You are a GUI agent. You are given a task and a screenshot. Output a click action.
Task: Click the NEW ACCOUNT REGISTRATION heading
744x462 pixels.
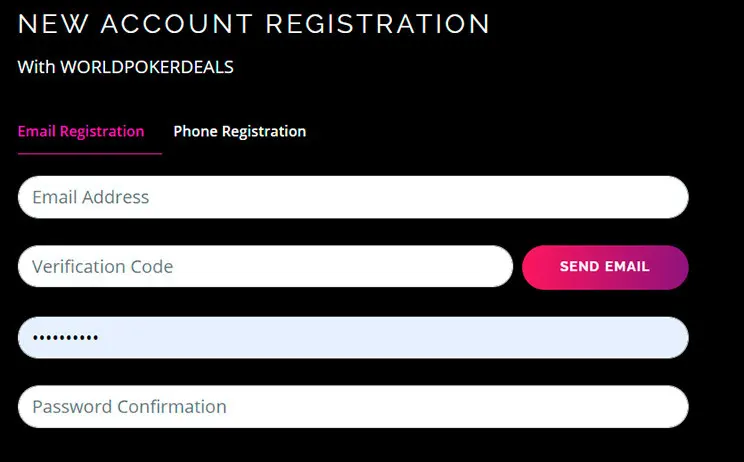pyautogui.click(x=254, y=24)
